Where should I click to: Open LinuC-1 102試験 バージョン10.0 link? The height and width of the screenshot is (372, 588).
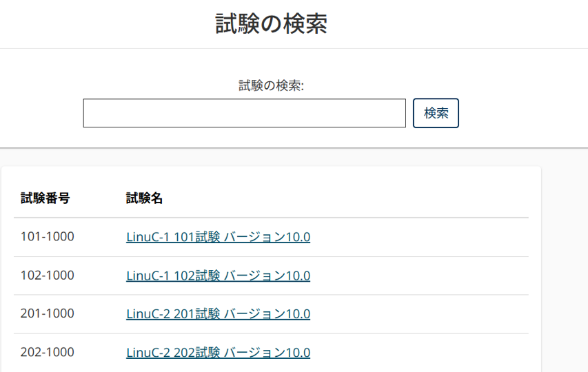click(x=219, y=276)
